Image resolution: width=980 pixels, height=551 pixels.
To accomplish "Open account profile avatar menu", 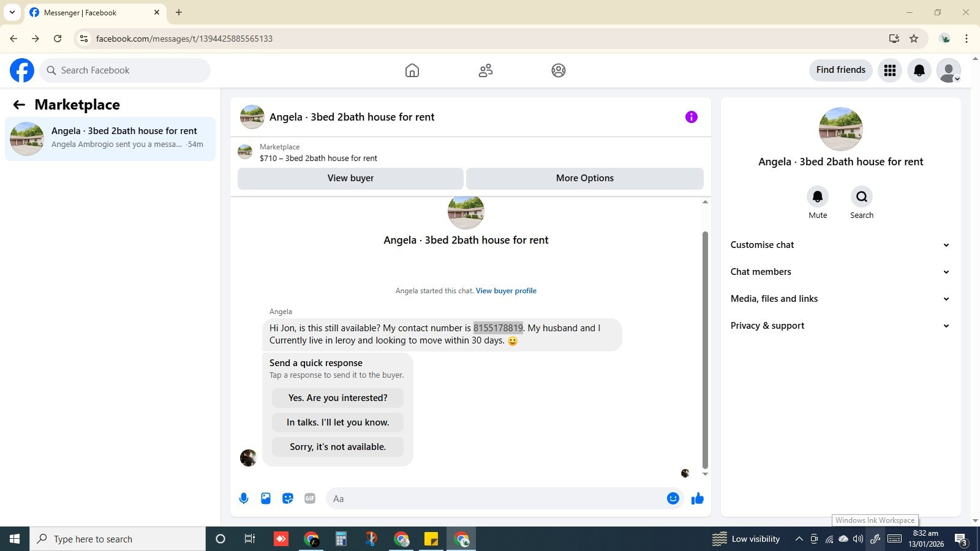I will [x=949, y=70].
